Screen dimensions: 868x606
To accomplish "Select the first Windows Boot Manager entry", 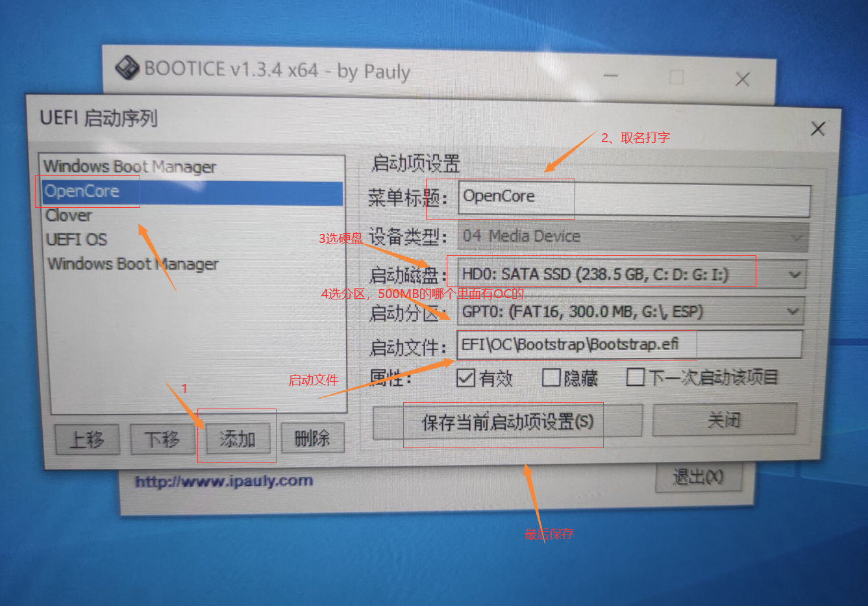I will tap(129, 167).
